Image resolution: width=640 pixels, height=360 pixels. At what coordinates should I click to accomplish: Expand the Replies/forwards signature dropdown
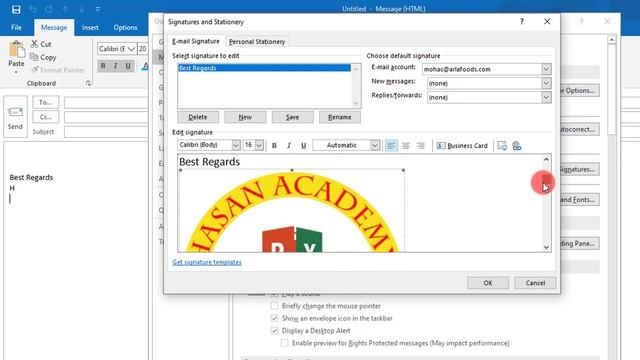546,97
